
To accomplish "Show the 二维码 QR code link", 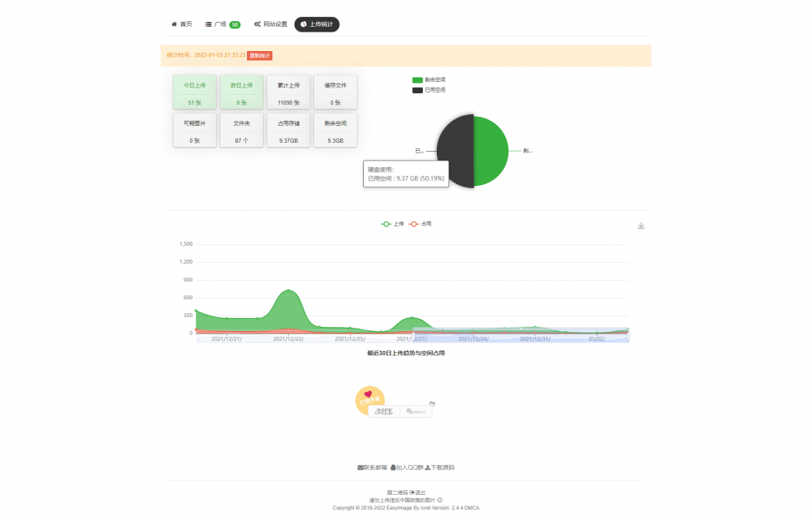I will 397,492.
